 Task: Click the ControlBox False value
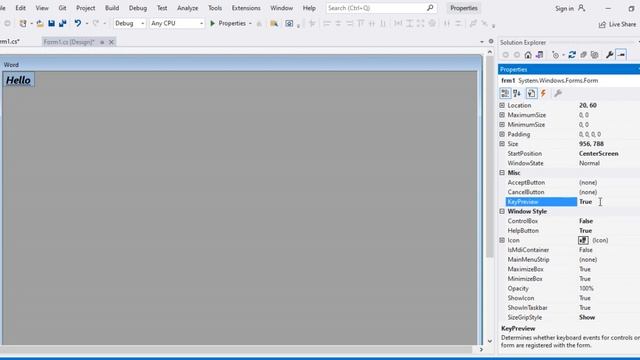[x=586, y=221]
